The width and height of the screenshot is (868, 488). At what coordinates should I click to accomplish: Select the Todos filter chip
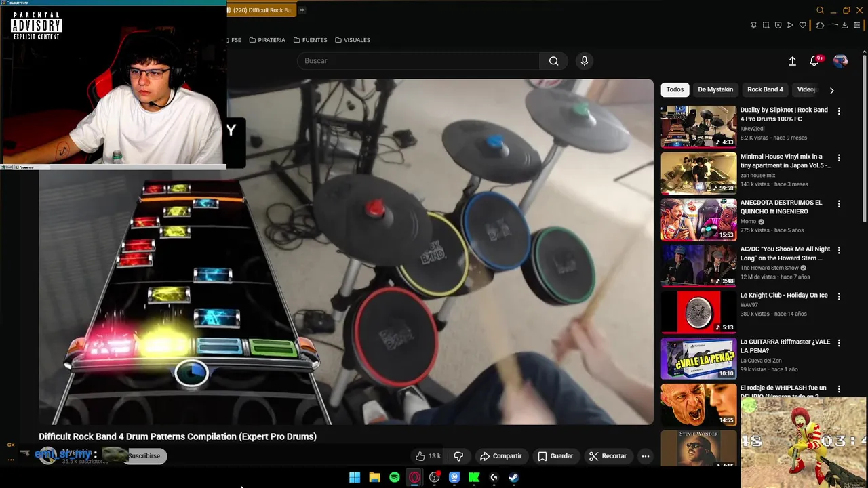tap(675, 89)
